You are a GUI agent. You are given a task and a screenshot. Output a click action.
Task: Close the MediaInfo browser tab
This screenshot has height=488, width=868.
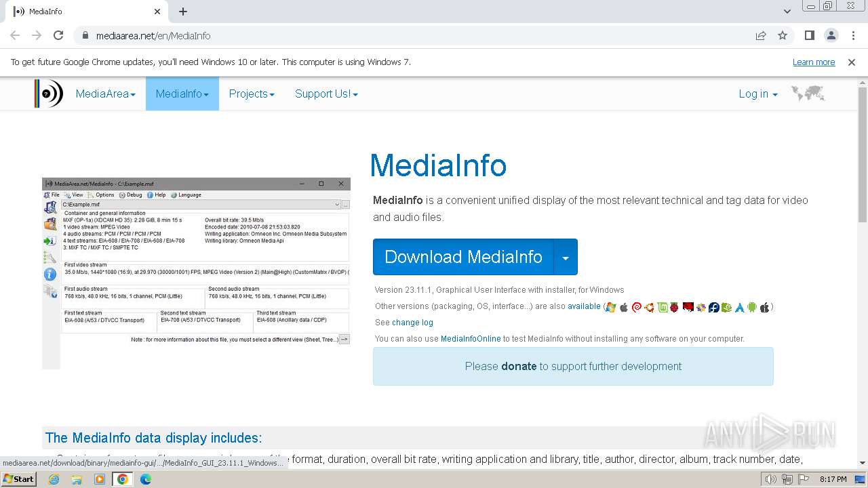pos(157,12)
